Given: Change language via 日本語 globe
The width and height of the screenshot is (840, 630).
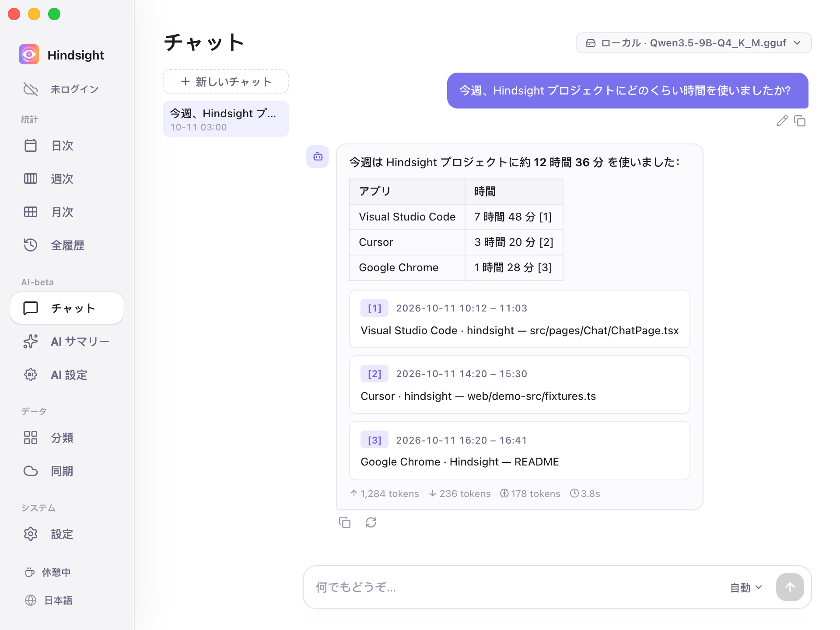Looking at the screenshot, I should coord(31,600).
